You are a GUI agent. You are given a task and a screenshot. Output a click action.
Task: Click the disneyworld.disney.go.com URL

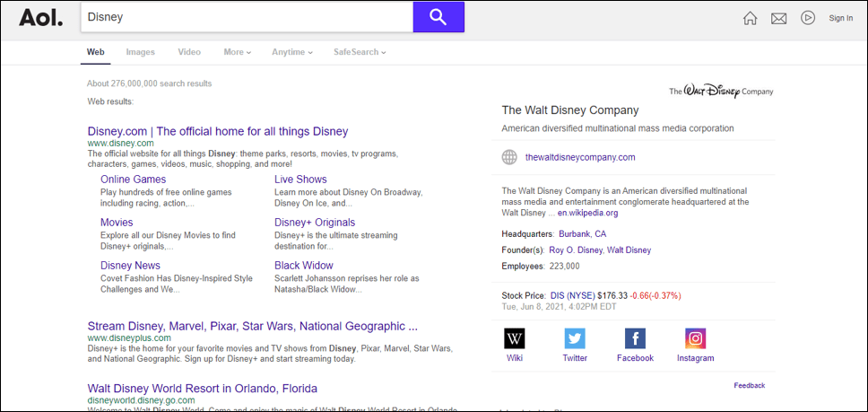[141, 399]
